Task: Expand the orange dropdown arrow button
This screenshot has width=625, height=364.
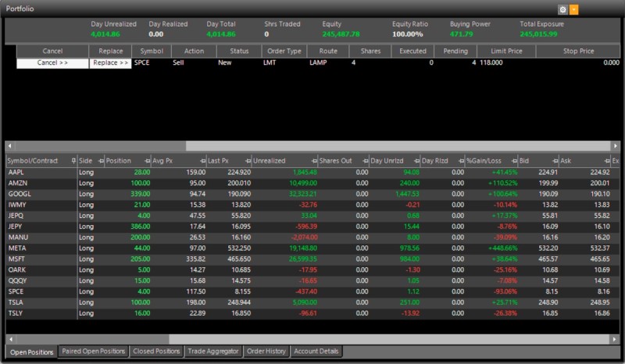Action: [573, 9]
